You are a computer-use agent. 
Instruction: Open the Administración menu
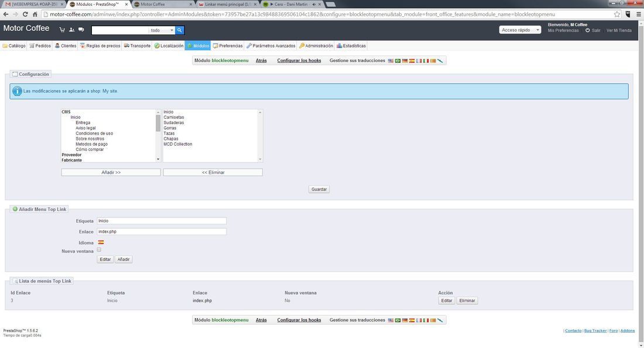[316, 46]
